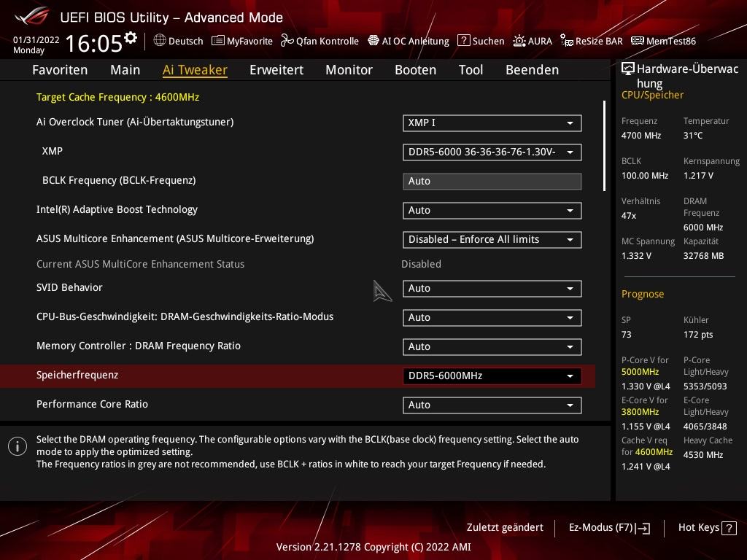Click the info icon beside the help text
Viewport: 747px width, 560px height.
pyautogui.click(x=18, y=446)
